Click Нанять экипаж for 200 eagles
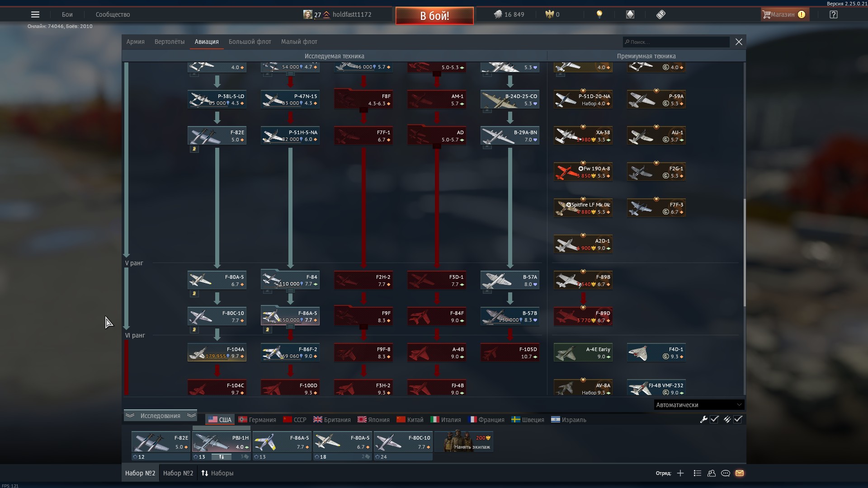 (x=464, y=441)
